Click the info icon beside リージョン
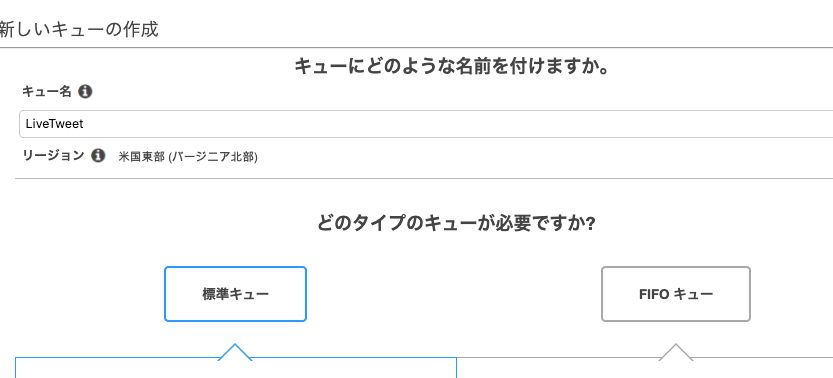Image resolution: width=833 pixels, height=378 pixels. pyautogui.click(x=98, y=156)
